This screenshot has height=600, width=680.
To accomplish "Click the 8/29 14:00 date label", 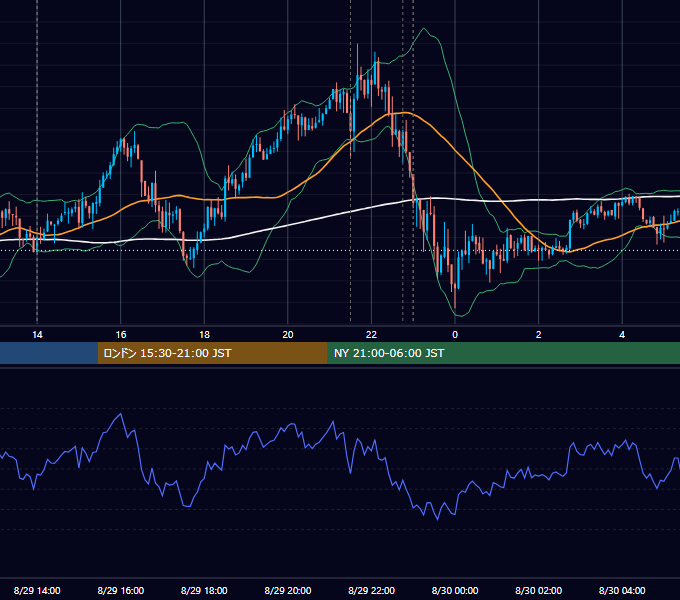I will pos(37,590).
